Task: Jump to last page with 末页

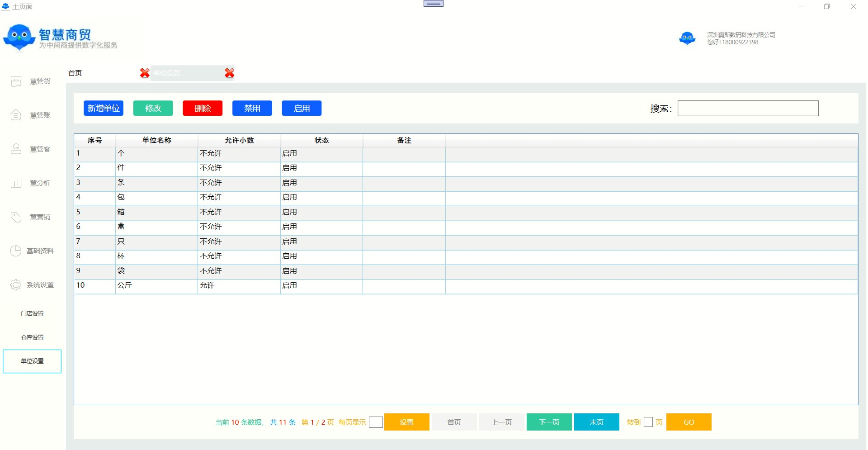Action: [596, 422]
